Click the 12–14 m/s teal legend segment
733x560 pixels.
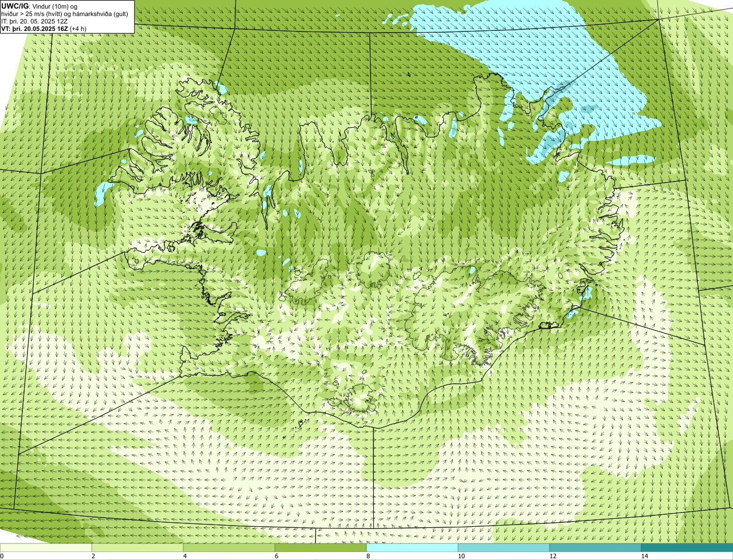pos(596,547)
